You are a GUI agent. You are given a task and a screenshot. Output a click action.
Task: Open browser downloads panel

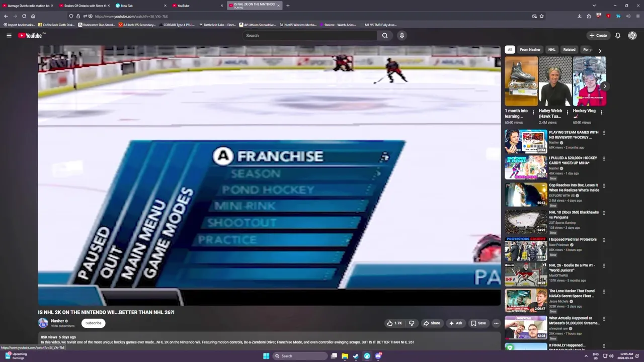579,16
